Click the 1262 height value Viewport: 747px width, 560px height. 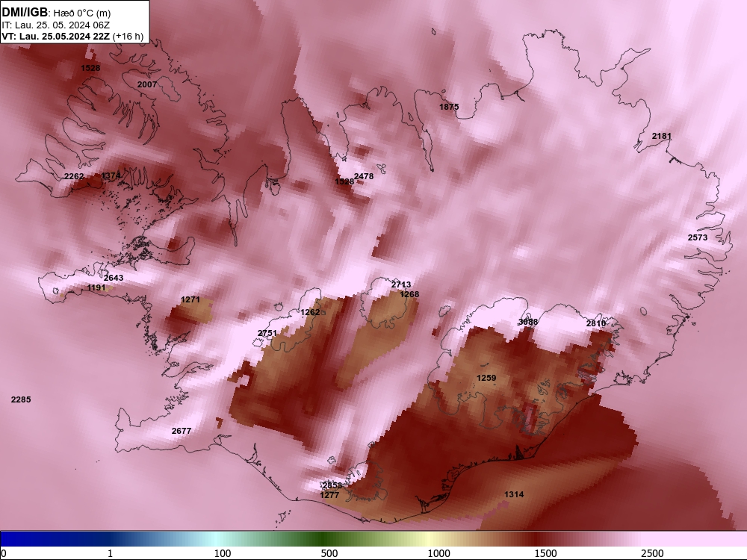(x=310, y=312)
